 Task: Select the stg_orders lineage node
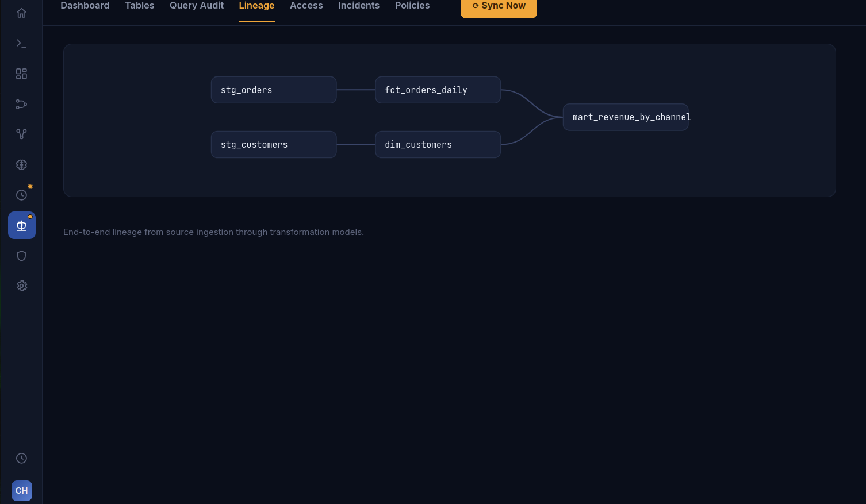pos(274,90)
